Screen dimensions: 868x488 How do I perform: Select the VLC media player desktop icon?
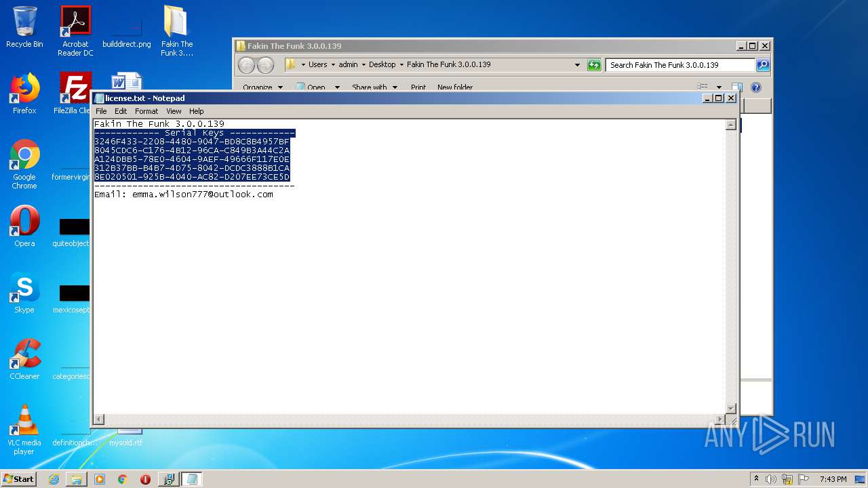pyautogui.click(x=24, y=430)
